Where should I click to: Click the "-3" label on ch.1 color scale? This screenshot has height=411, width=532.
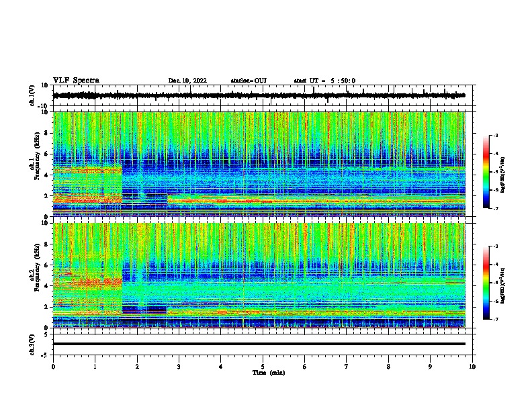496,135
